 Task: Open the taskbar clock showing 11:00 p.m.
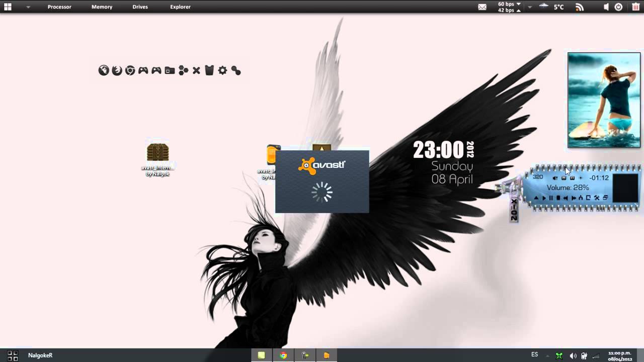[x=620, y=355]
